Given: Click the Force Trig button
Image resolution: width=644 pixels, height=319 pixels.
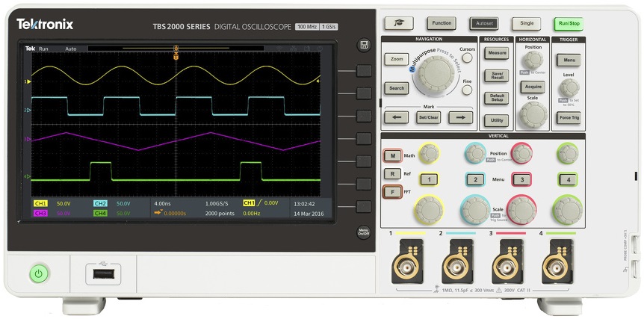Looking at the screenshot, I should 569,118.
